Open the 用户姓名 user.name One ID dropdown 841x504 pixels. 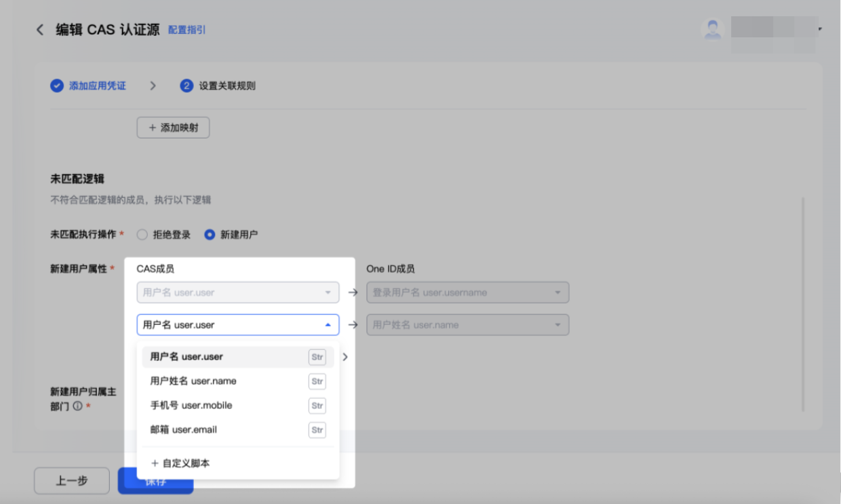click(x=468, y=325)
